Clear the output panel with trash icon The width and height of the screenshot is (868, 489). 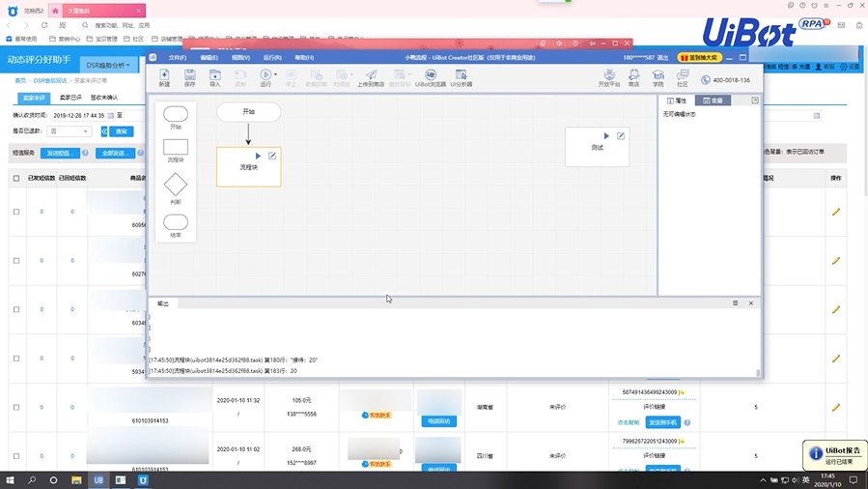click(x=735, y=302)
